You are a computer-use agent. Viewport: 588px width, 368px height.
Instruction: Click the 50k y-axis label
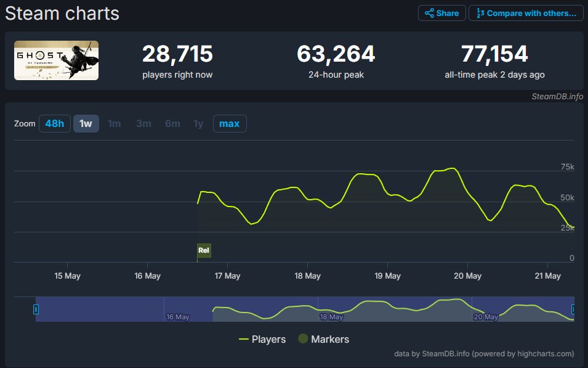(568, 197)
